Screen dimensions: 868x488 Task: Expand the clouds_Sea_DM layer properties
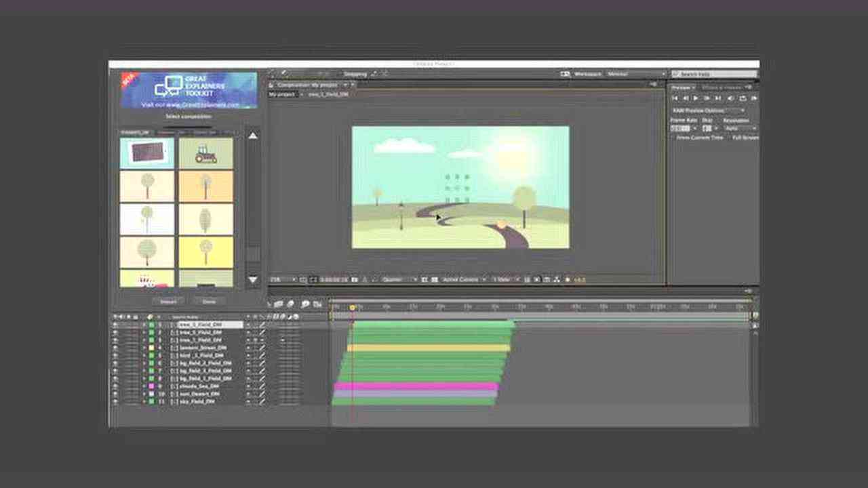[144, 386]
